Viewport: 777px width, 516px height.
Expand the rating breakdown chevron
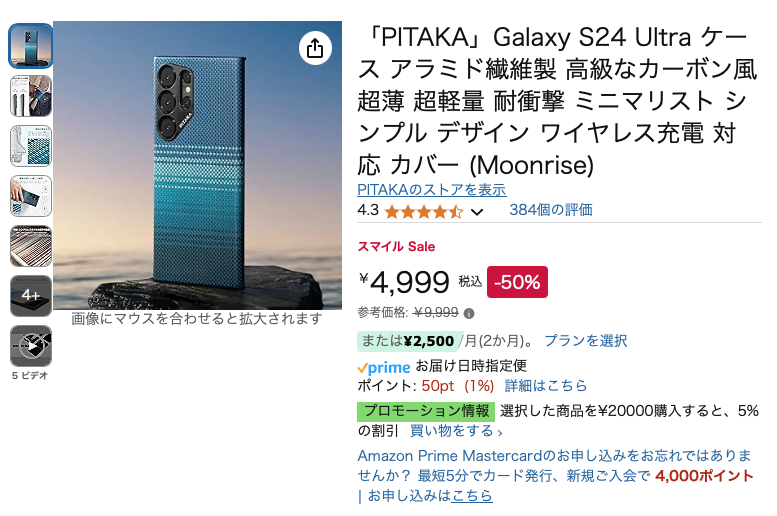(x=477, y=212)
